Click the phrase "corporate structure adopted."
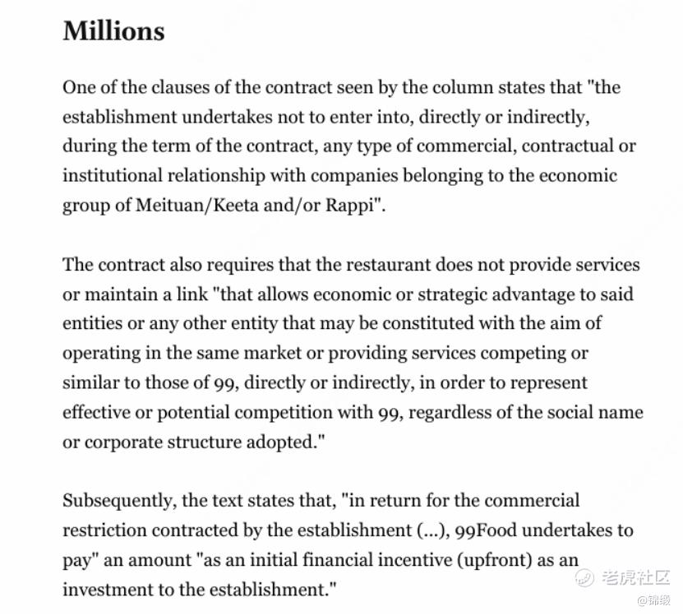Screen dimensions: 683x616 tap(205, 442)
